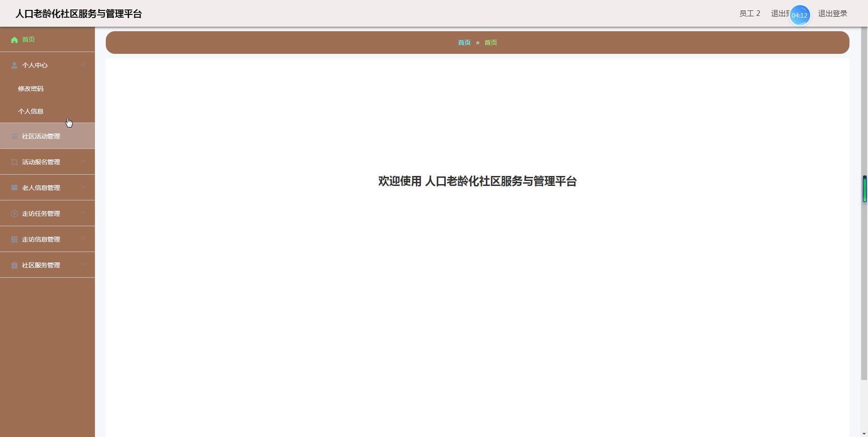
Task: Click the person icon beside 个人中心
Action: tap(14, 66)
